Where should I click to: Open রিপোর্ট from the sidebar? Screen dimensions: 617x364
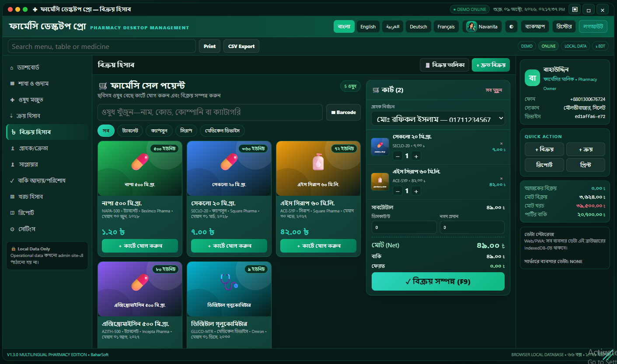(x=47, y=213)
